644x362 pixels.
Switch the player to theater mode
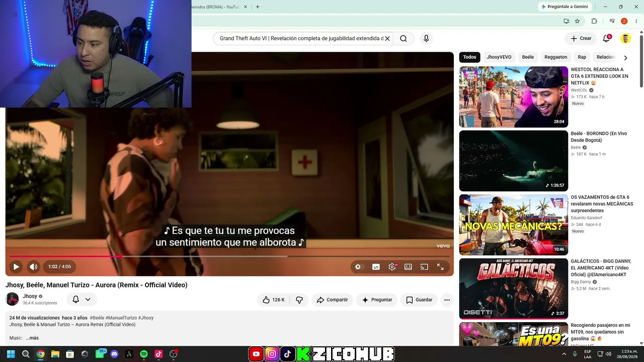408,267
